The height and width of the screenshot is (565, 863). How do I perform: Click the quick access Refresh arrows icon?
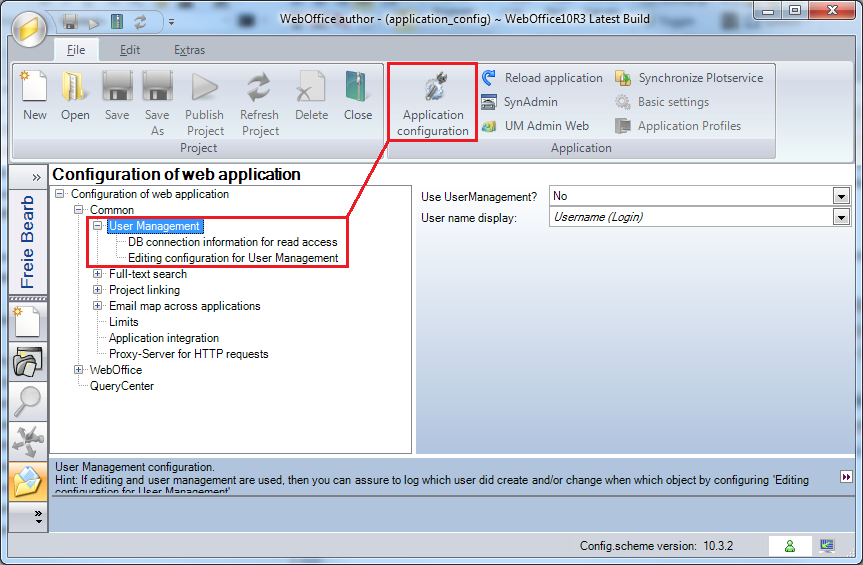[x=141, y=22]
